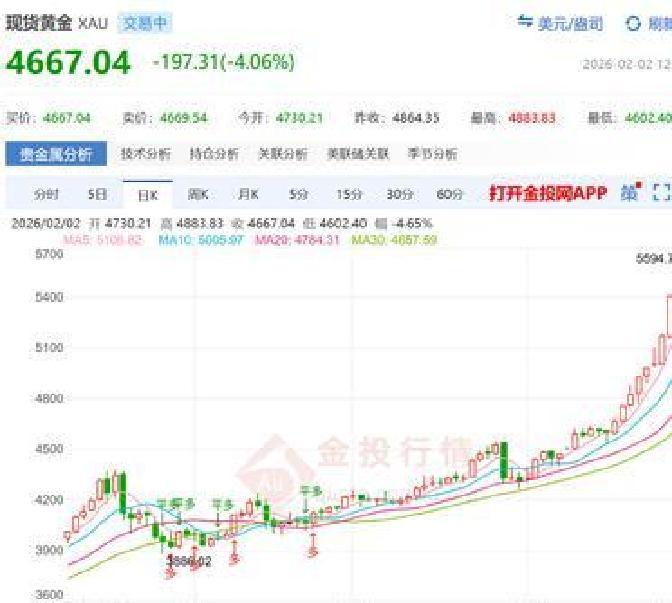Image resolution: width=672 pixels, height=603 pixels.
Task: Click the 今开 value 4730.21
Action: [299, 118]
